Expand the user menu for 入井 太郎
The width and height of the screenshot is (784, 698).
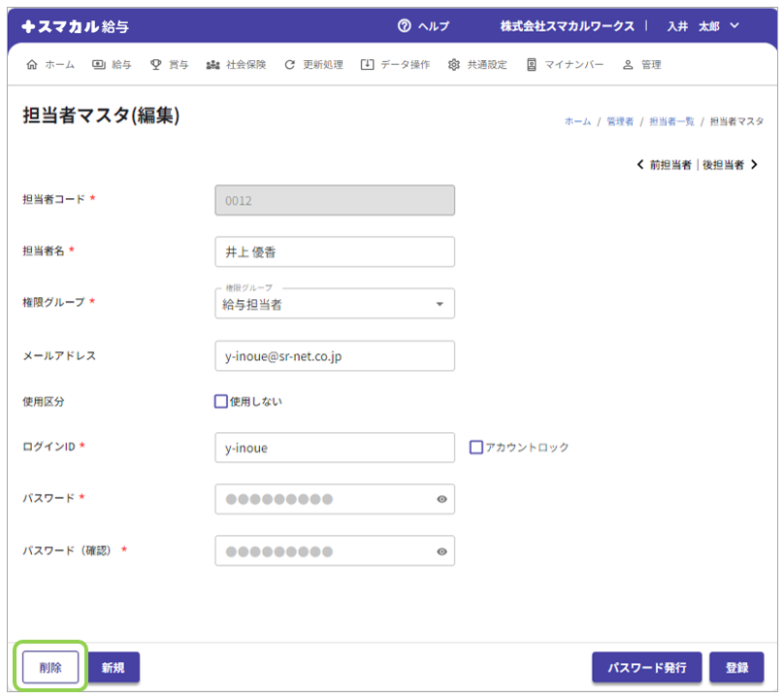tap(735, 26)
